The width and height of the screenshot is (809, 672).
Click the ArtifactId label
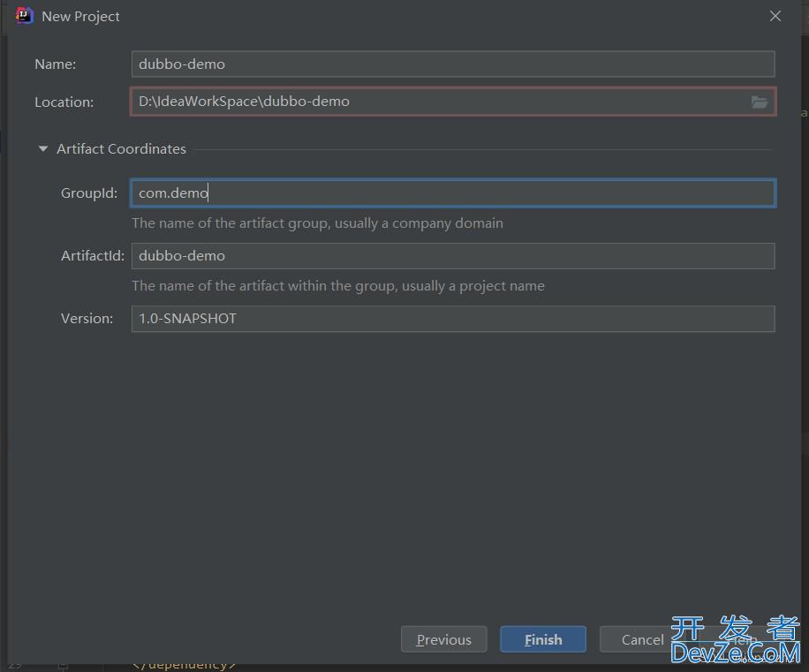point(93,256)
